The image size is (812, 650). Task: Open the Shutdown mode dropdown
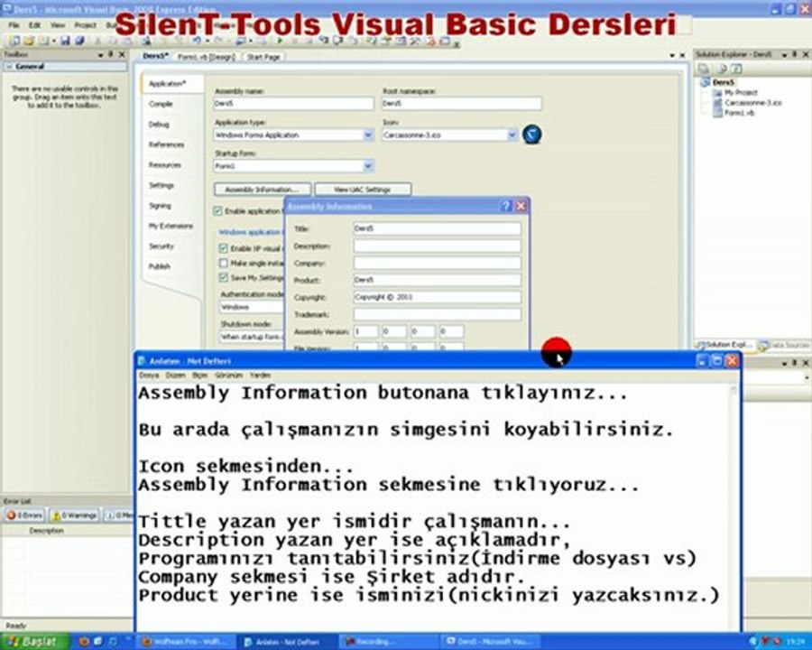[252, 337]
